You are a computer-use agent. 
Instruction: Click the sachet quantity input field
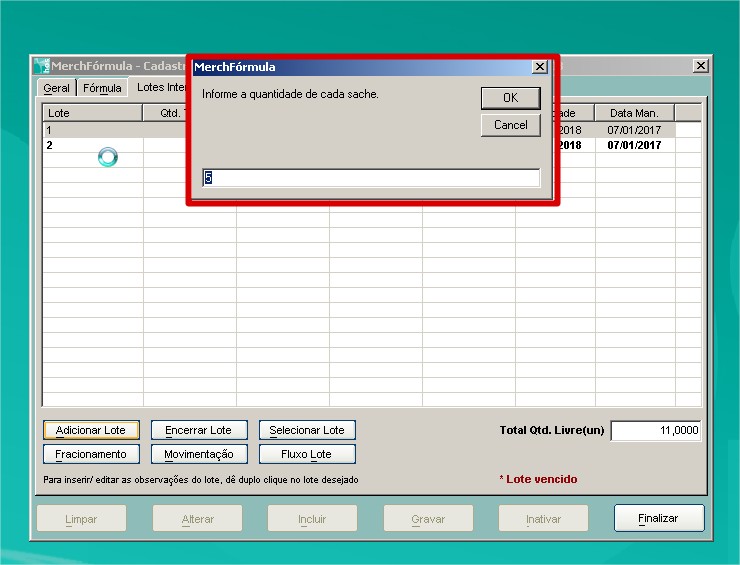[371, 178]
